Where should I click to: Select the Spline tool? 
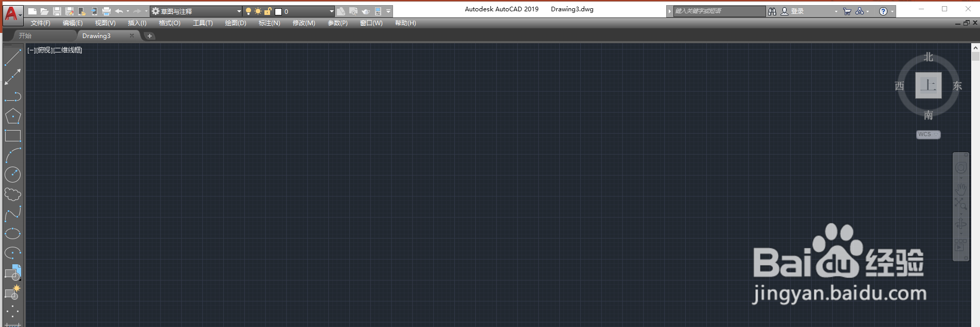(x=13, y=214)
